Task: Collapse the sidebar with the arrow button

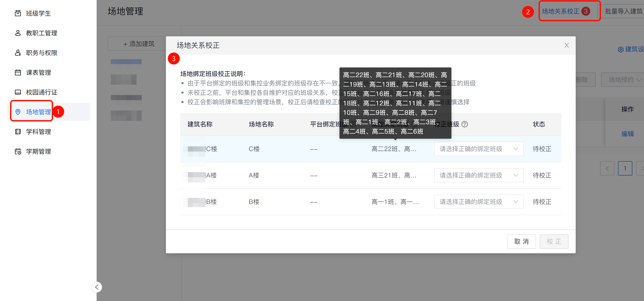Action: (97, 287)
